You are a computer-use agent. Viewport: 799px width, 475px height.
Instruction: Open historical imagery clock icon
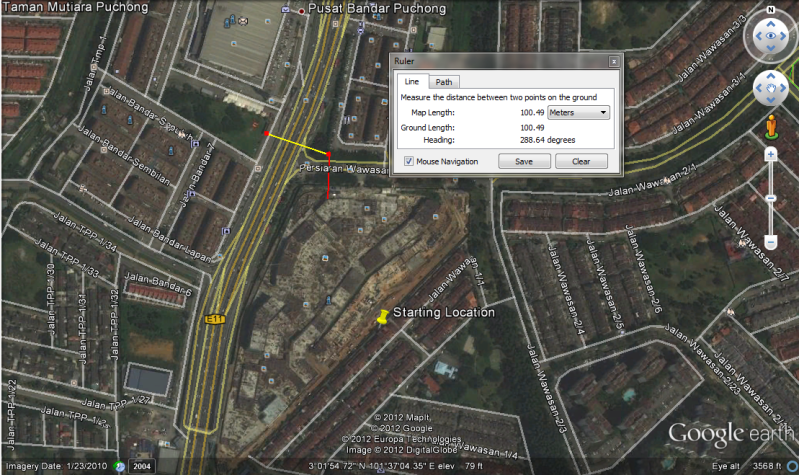(119, 466)
